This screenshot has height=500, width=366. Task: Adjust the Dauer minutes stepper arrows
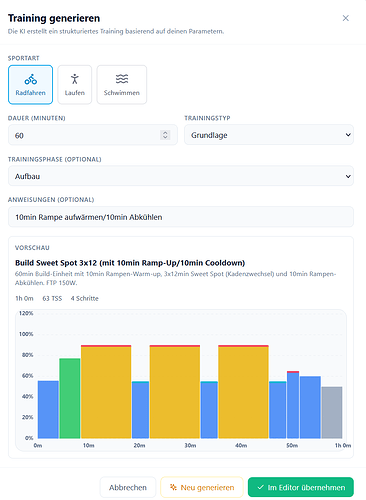tap(165, 135)
